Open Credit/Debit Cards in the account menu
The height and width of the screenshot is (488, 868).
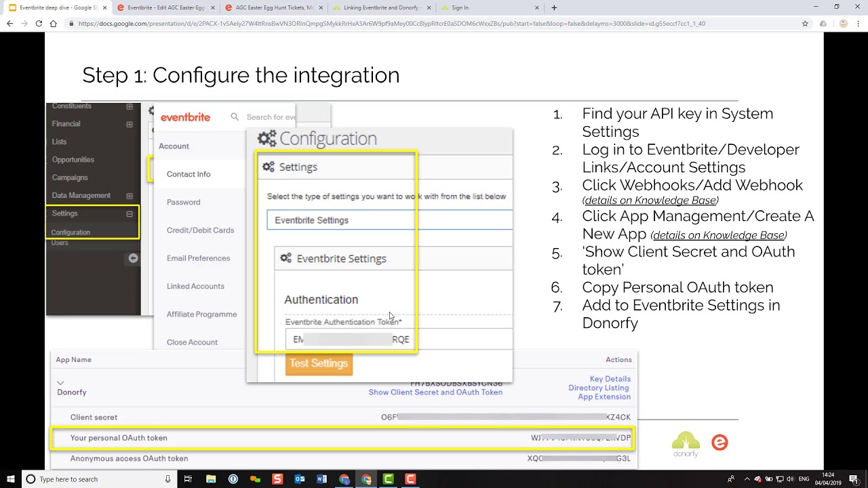point(200,230)
